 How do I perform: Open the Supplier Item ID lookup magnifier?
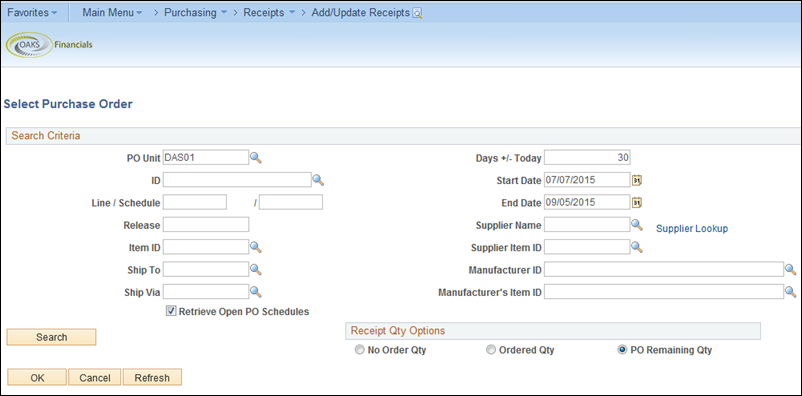[x=636, y=248]
